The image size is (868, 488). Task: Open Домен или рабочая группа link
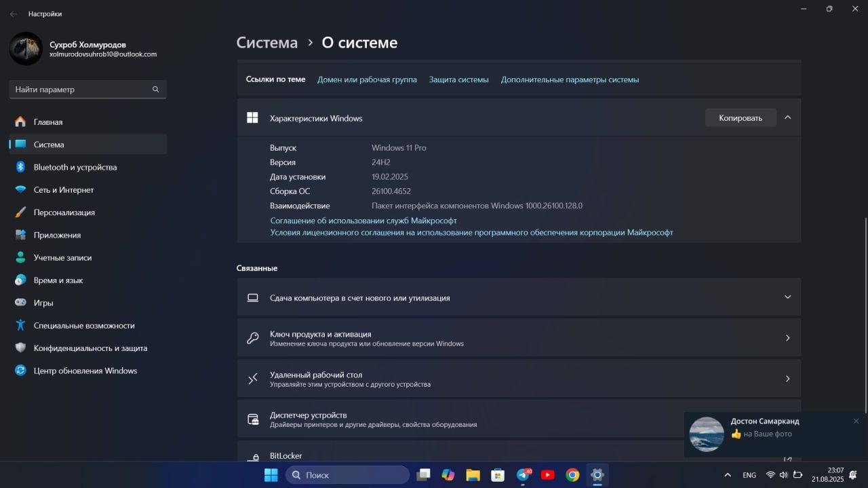pos(367,79)
